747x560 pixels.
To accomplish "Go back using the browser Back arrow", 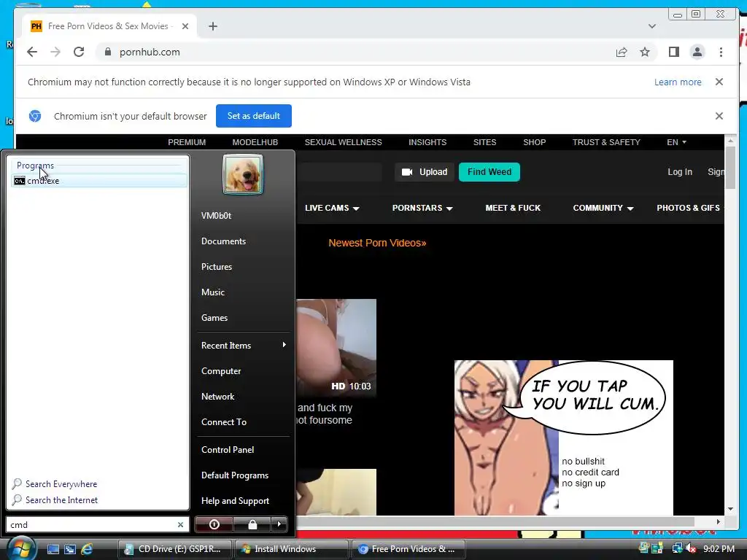I will click(32, 52).
